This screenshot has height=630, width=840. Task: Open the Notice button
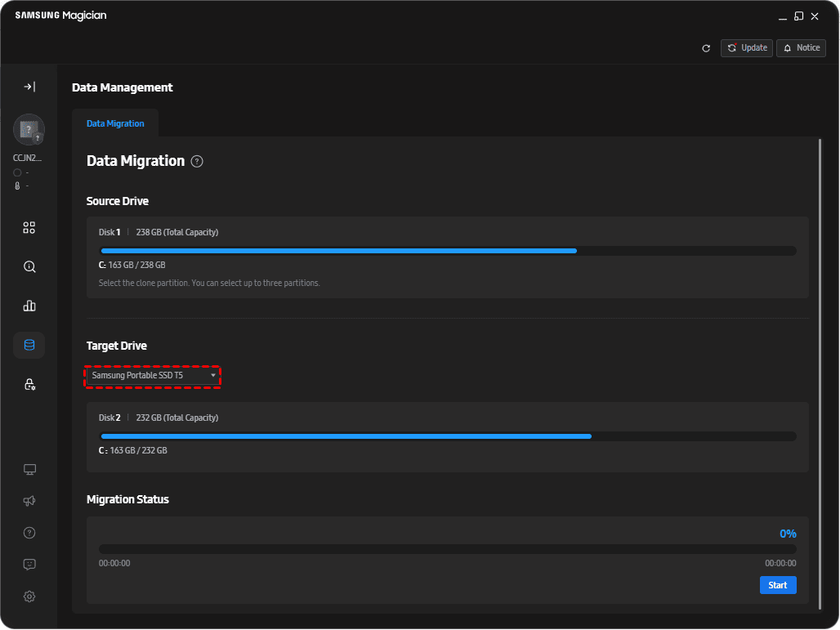801,48
